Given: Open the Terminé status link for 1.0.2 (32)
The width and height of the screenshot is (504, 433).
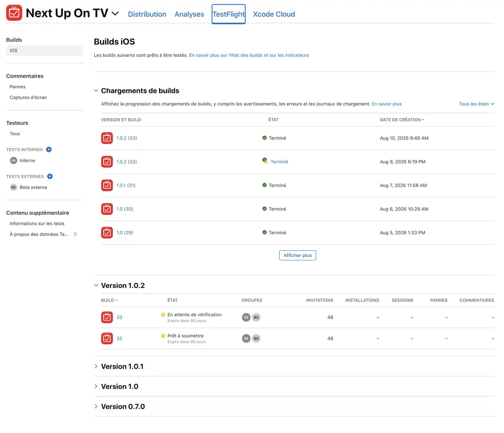Looking at the screenshot, I should (279, 162).
